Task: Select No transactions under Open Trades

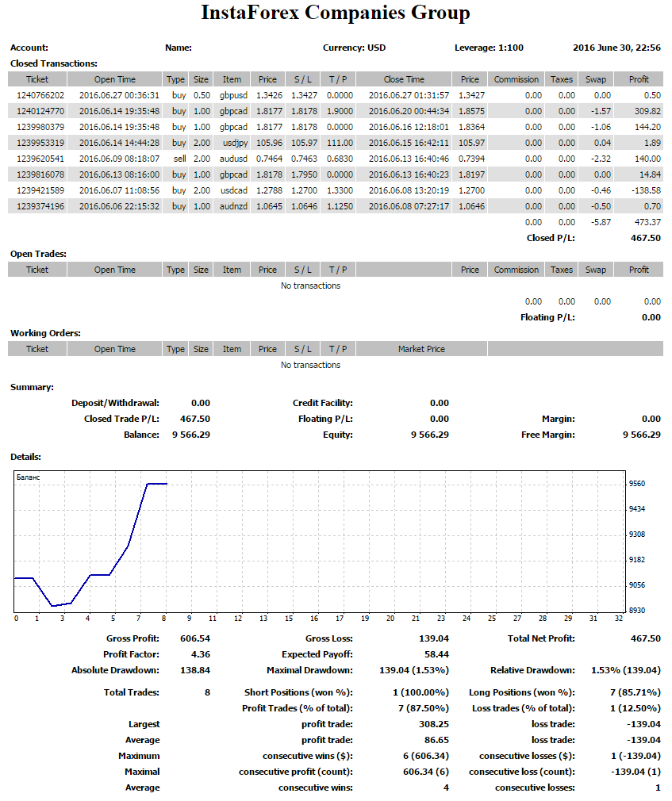Action: click(310, 285)
